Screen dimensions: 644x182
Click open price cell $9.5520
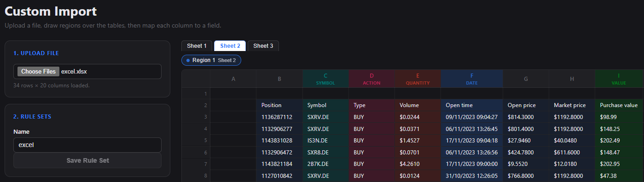tap(526, 164)
